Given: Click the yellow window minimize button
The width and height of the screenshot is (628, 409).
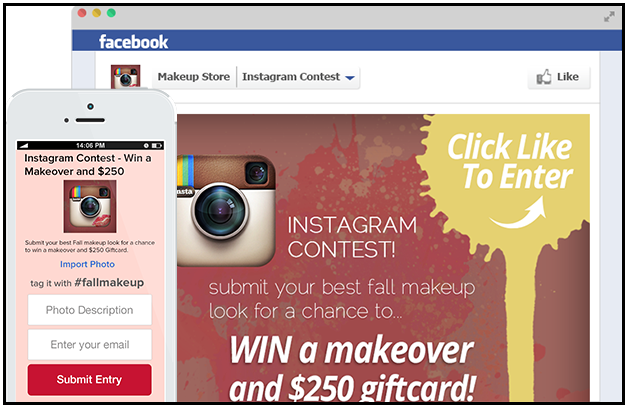Looking at the screenshot, I should 97,13.
